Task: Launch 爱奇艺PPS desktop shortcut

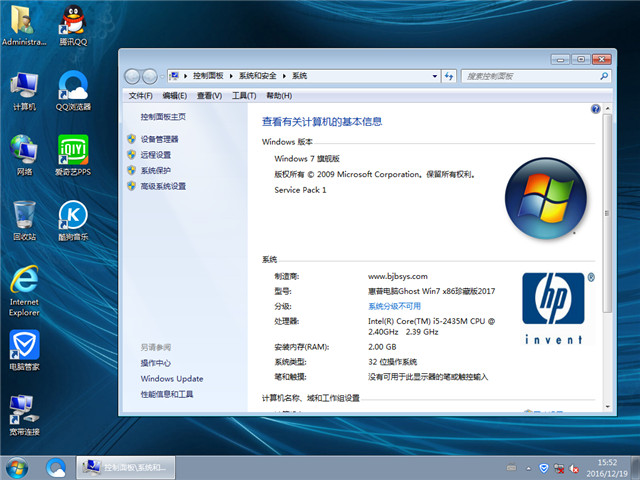Action: click(x=73, y=155)
